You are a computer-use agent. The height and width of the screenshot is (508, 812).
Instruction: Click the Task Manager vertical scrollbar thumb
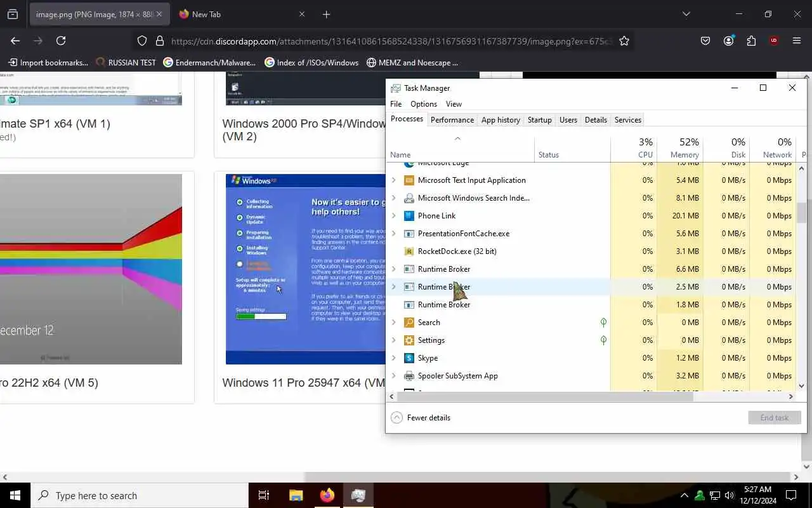pos(802,213)
